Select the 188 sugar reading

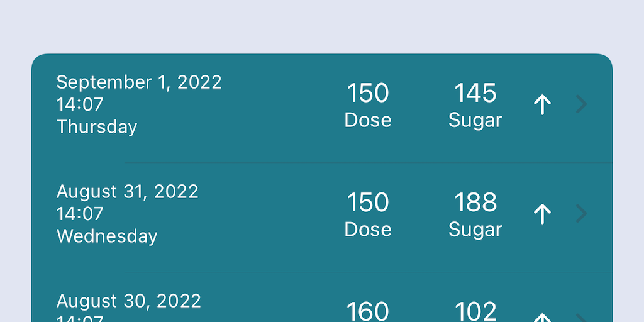475,203
